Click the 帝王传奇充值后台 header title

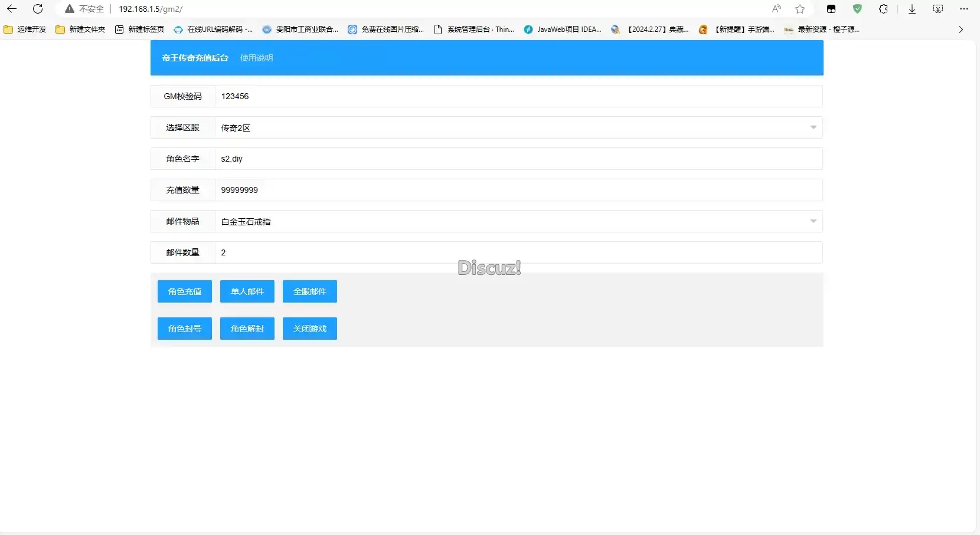click(x=195, y=58)
